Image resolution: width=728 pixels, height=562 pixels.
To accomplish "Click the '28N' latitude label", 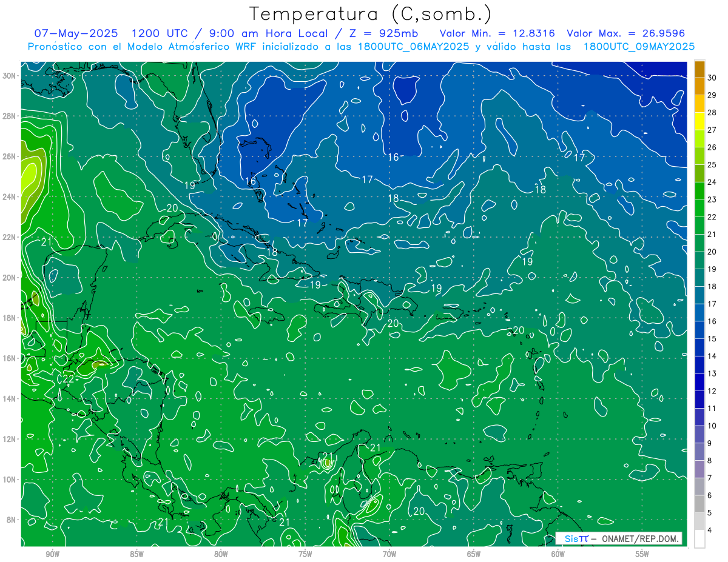I will click(x=10, y=116).
